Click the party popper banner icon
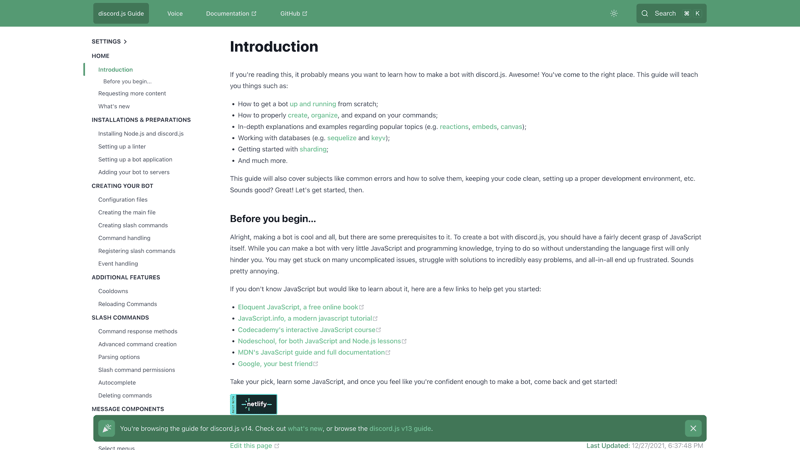Screen dimensions: 800x450 click(x=107, y=429)
